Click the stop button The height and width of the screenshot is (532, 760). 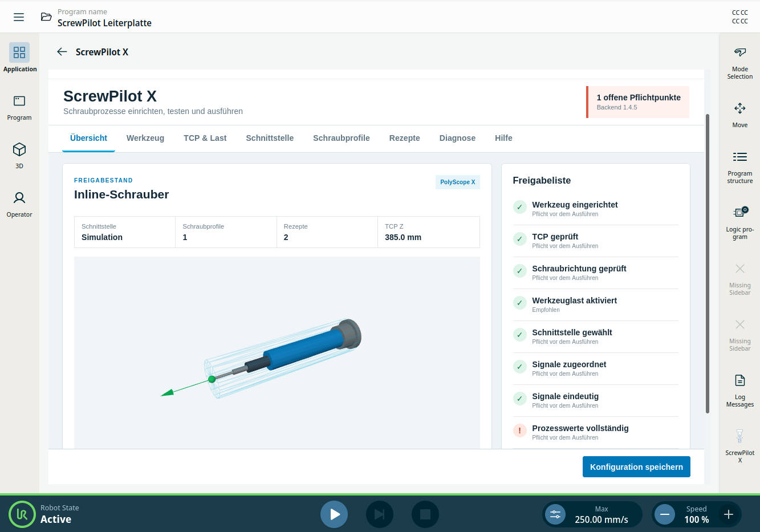(425, 514)
